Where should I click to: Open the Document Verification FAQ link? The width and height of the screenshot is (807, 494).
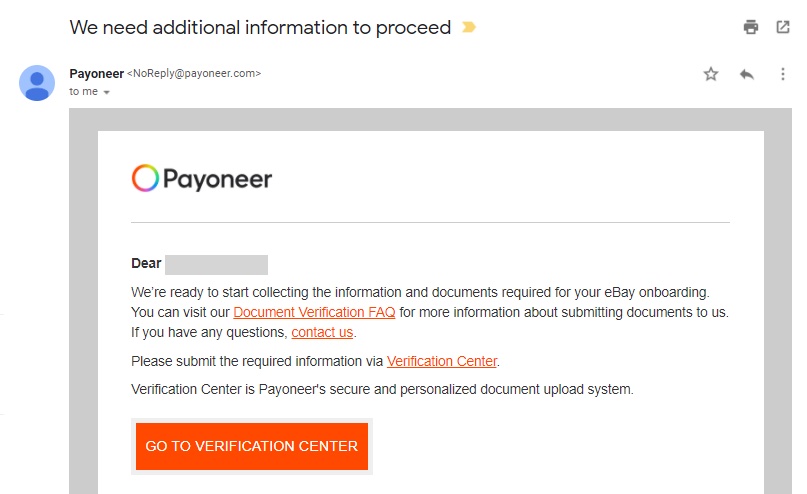point(314,312)
